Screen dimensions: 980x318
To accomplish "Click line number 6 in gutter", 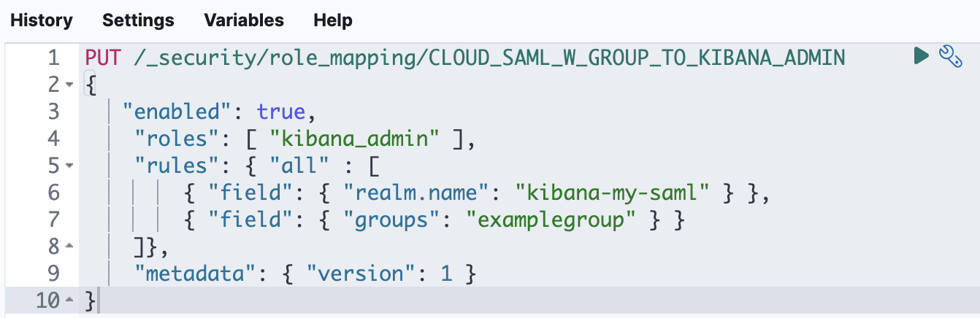I will tap(52, 193).
